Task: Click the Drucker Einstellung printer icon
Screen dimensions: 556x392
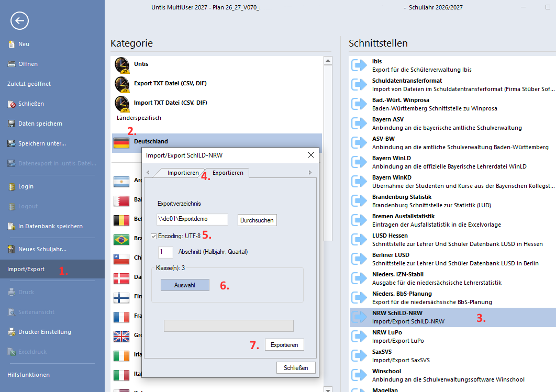Action: (12, 332)
